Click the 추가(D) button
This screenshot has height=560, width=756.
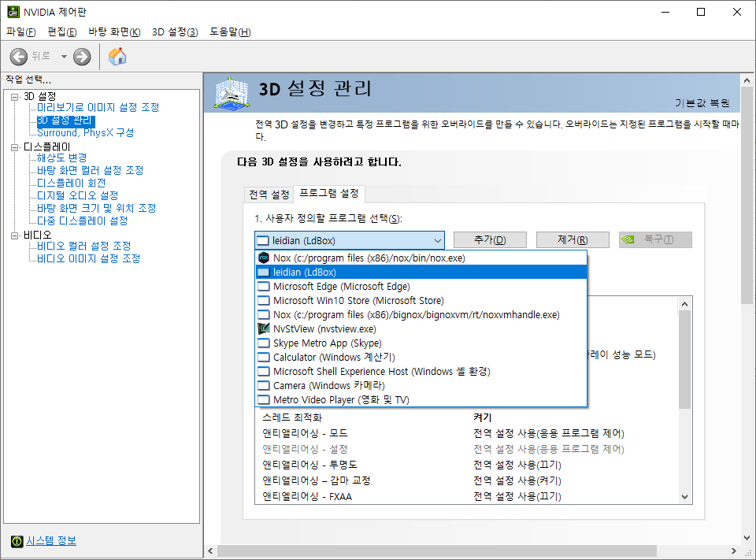tap(490, 239)
